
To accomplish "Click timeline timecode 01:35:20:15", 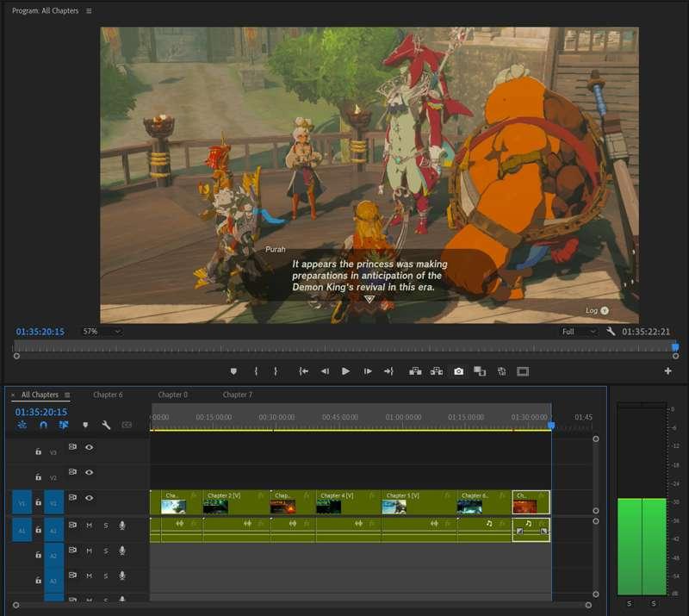I will pyautogui.click(x=40, y=412).
